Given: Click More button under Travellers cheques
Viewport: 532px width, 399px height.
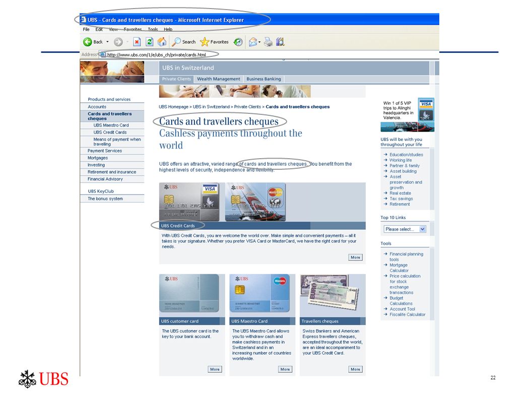Looking at the screenshot, I should (355, 369).
